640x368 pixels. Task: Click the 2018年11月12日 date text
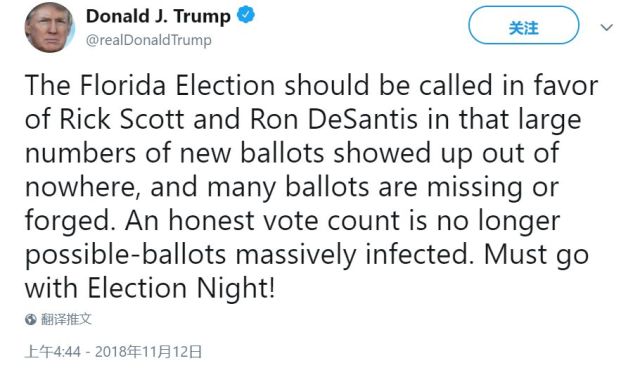[x=149, y=351]
